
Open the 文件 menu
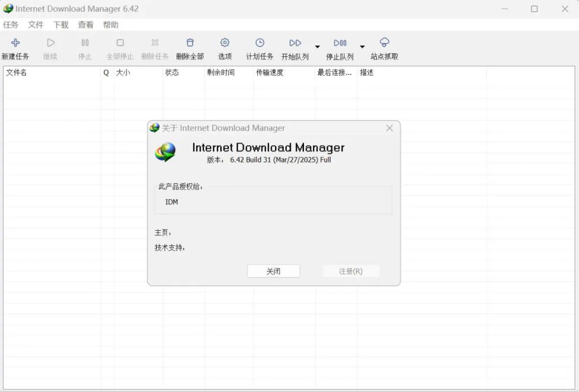35,25
